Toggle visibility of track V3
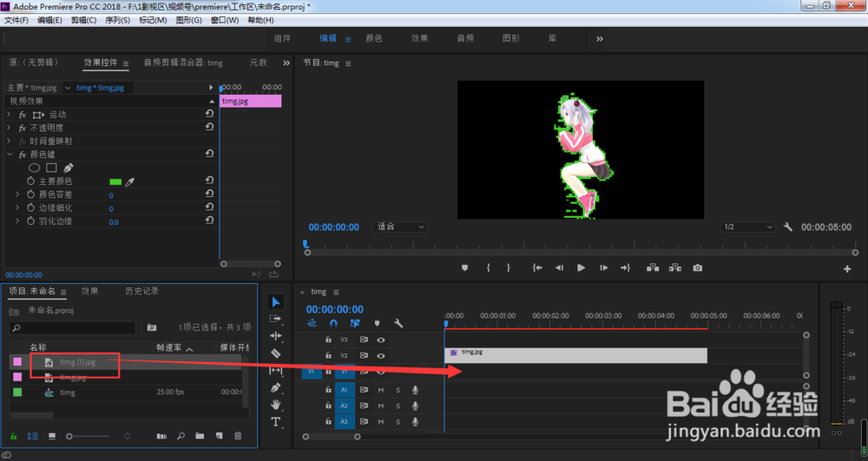 click(x=381, y=339)
